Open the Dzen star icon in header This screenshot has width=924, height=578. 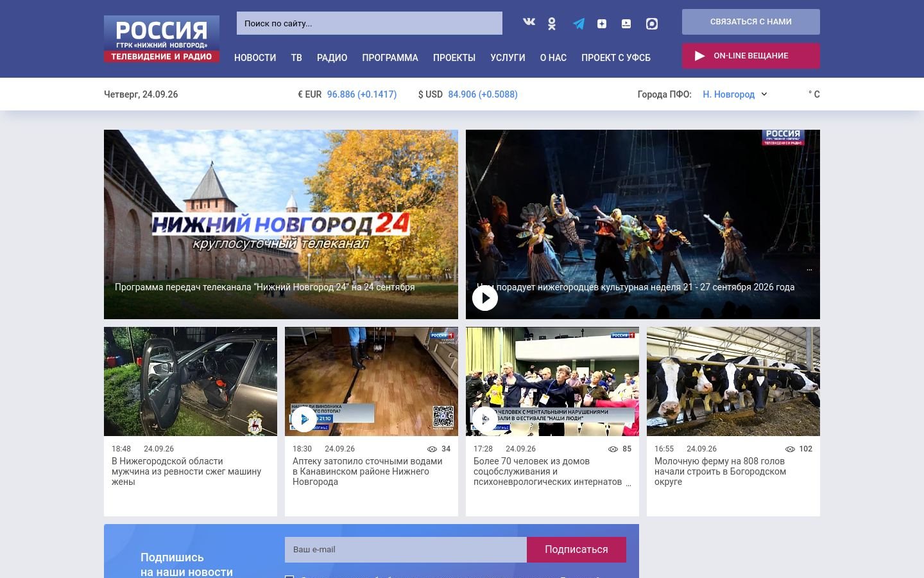tap(602, 24)
